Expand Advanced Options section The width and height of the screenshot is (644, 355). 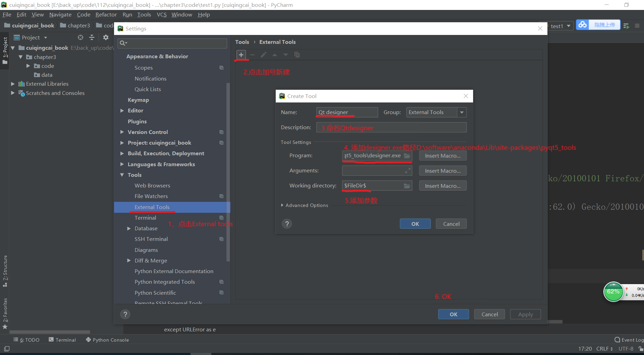point(282,205)
